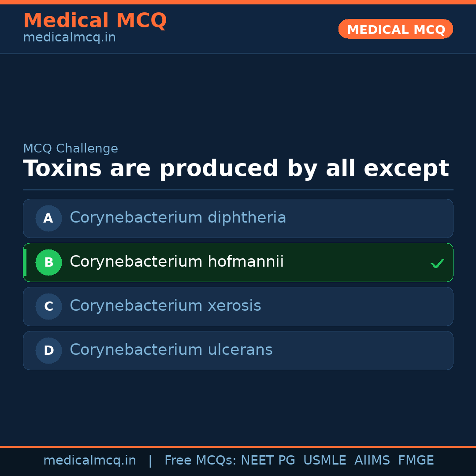Open the medicalmcq.in link in the footer
This screenshot has width=476, height=476.
click(89, 461)
